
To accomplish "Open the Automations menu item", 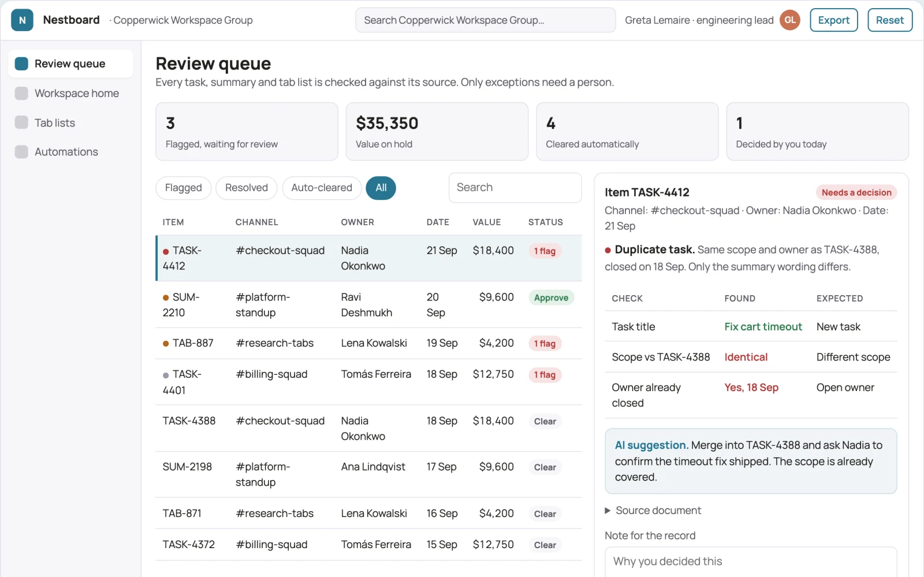I will [70, 152].
